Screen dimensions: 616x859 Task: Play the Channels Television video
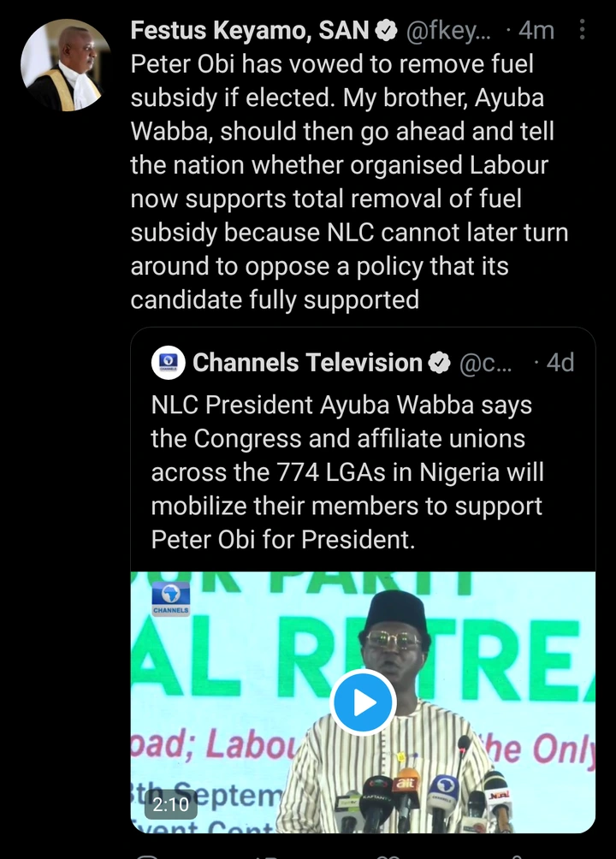coord(363,702)
